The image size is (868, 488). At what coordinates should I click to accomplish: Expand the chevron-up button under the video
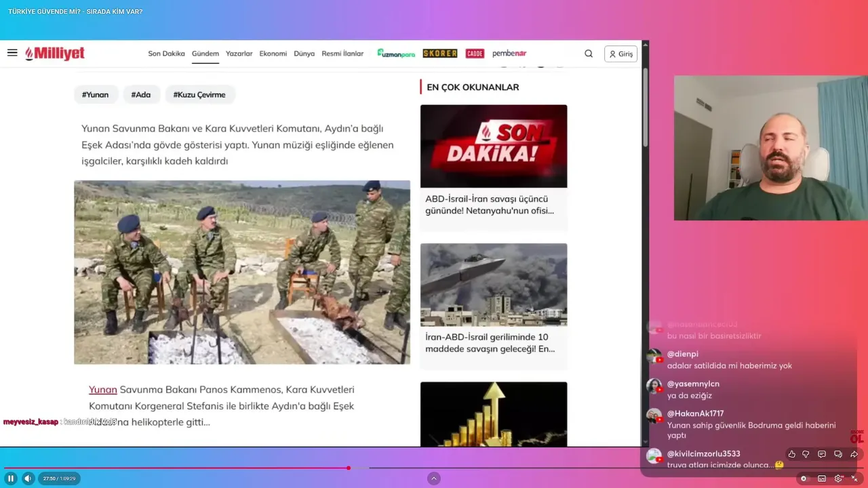pos(434,479)
